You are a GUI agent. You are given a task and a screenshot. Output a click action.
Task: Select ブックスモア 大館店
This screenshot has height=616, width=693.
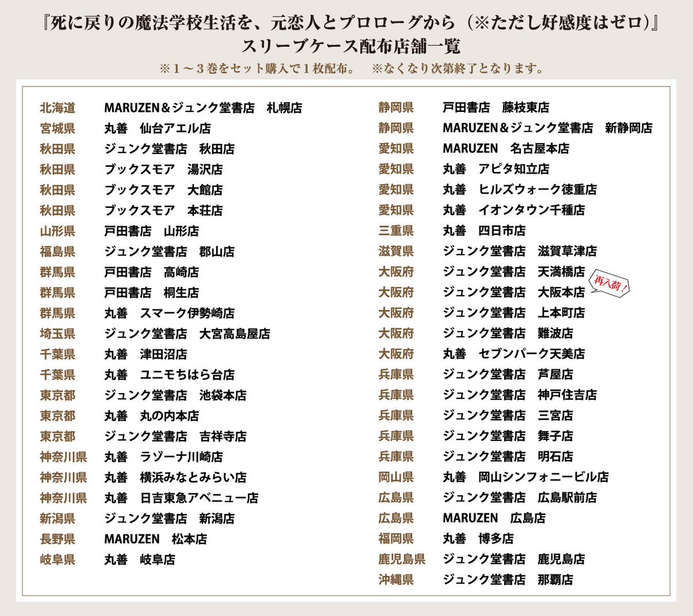pos(163,190)
